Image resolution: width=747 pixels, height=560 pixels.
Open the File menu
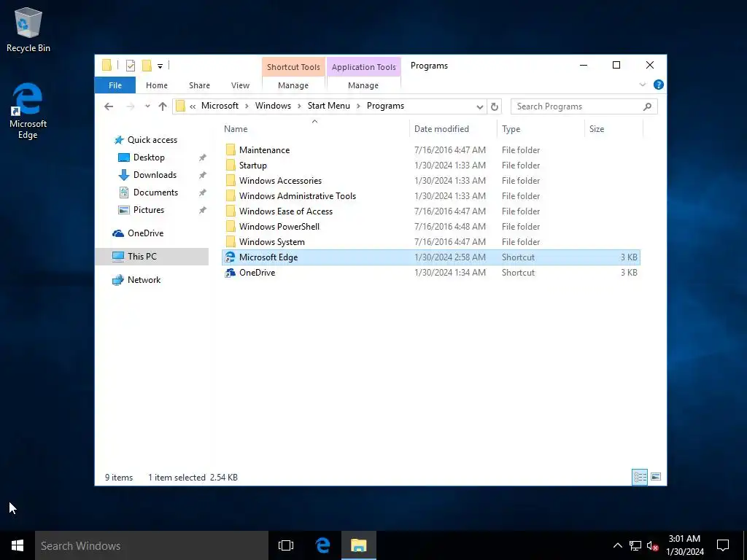click(x=115, y=85)
